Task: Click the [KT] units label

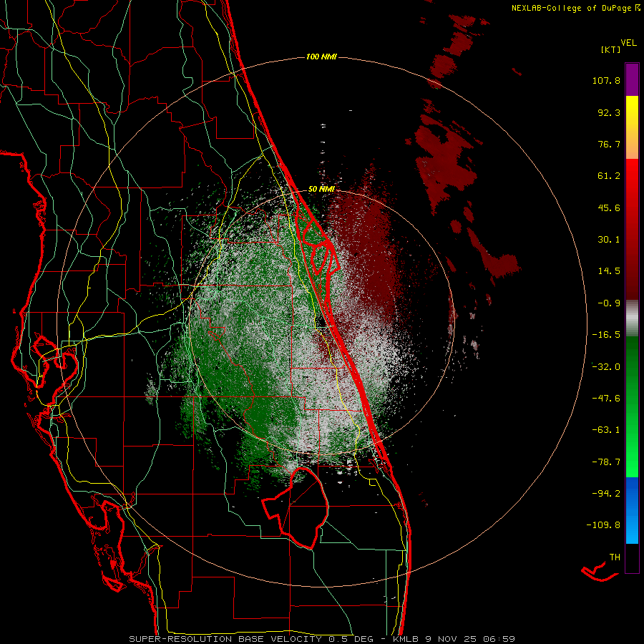Action: tap(610, 49)
